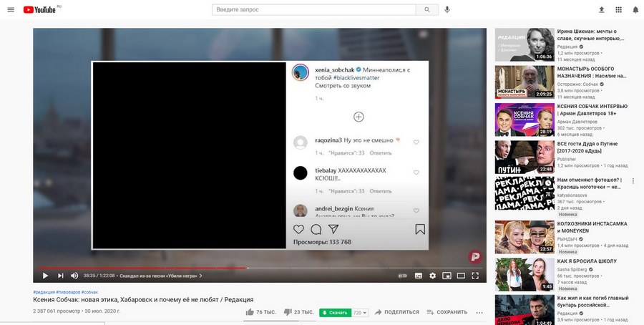Open the 720 quality download dropdown
The width and height of the screenshot is (644, 325).
[x=361, y=312]
